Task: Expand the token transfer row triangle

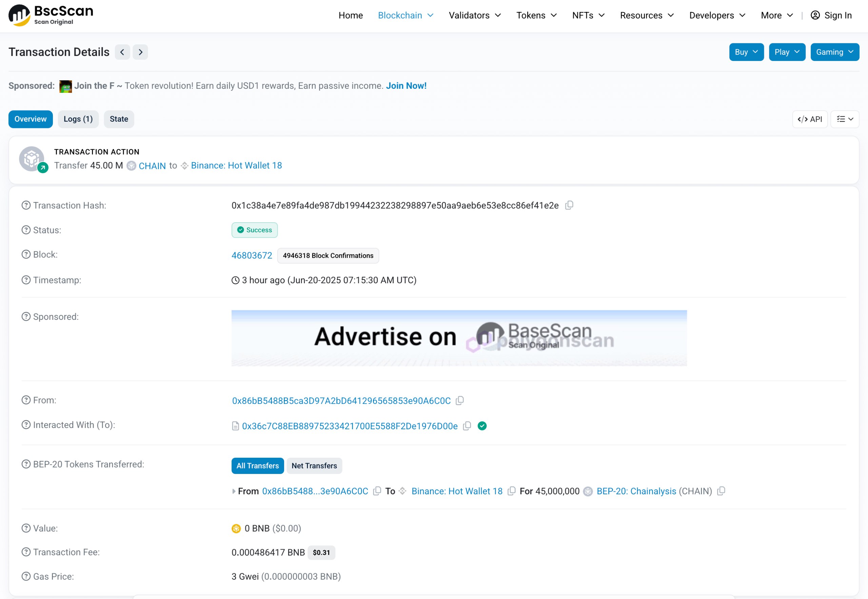Action: 234,491
